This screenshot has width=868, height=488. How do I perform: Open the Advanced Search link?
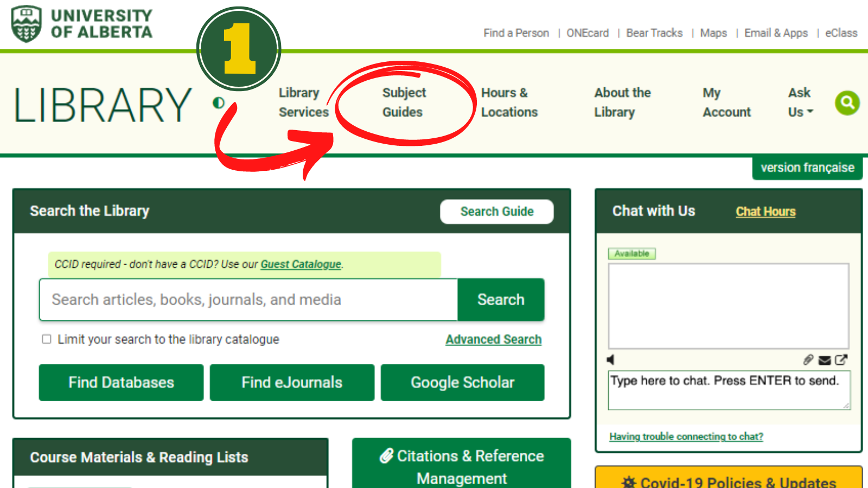click(x=494, y=339)
